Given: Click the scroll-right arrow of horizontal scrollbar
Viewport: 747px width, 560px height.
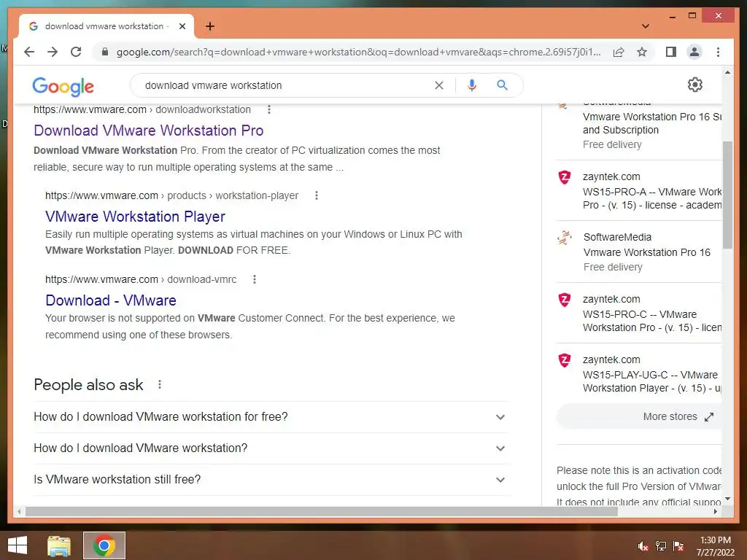Looking at the screenshot, I should pos(716,511).
